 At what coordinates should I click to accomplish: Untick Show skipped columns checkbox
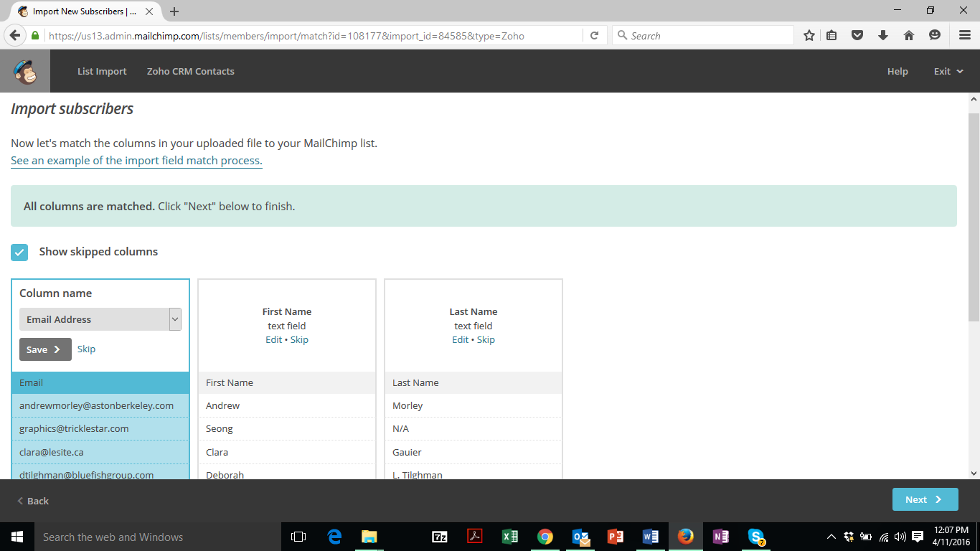[x=19, y=252]
